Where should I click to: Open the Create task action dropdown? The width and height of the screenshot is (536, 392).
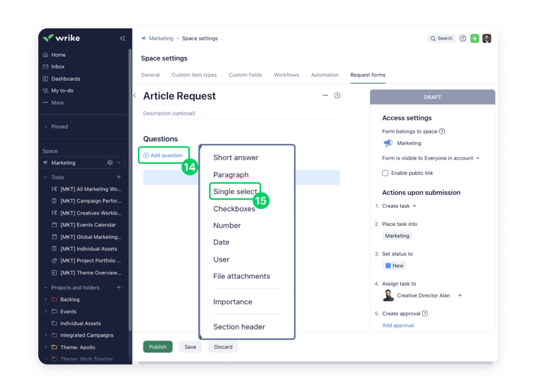point(399,206)
